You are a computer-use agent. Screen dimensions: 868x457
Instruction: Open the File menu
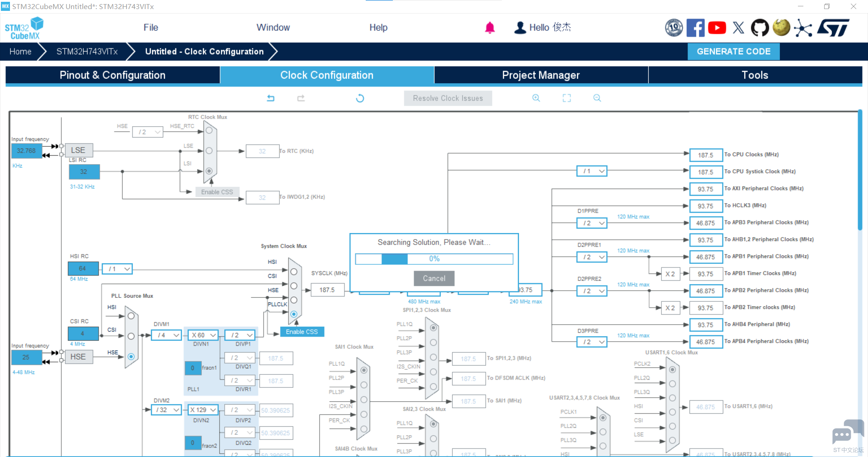151,28
